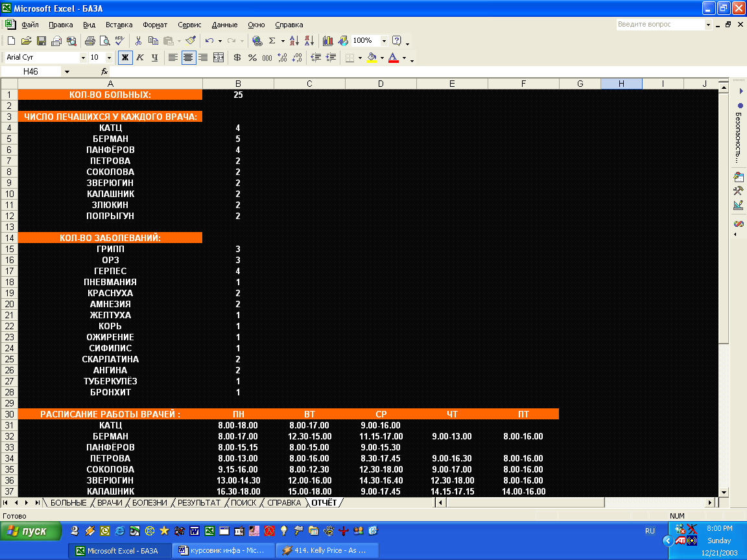
Task: Open the Формат menu
Action: [155, 25]
